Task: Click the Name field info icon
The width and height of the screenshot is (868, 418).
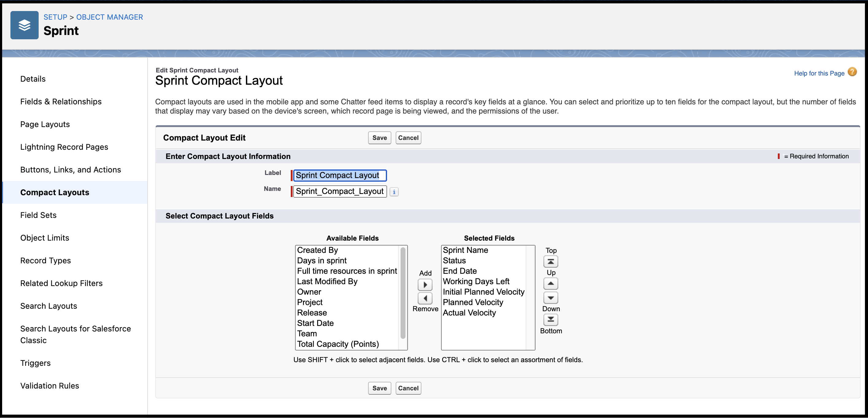Action: (394, 192)
